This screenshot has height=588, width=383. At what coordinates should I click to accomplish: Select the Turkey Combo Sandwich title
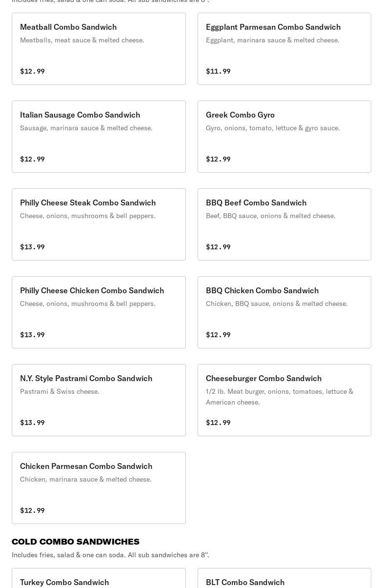[x=64, y=582]
